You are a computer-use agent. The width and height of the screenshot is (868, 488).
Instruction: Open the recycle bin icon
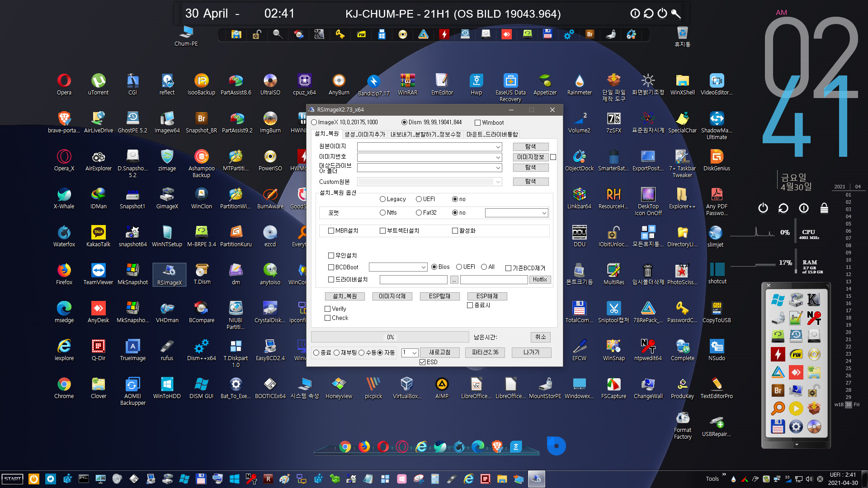pyautogui.click(x=682, y=36)
